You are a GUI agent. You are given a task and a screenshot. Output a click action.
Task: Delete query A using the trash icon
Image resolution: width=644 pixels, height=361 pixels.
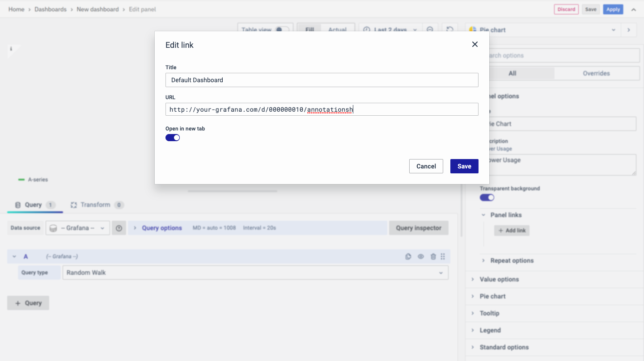coord(433,256)
